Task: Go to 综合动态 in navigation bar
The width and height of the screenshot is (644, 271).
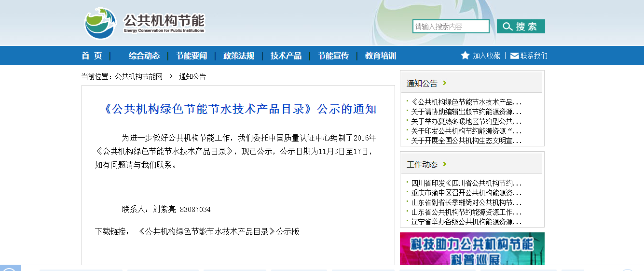Action: (144, 56)
